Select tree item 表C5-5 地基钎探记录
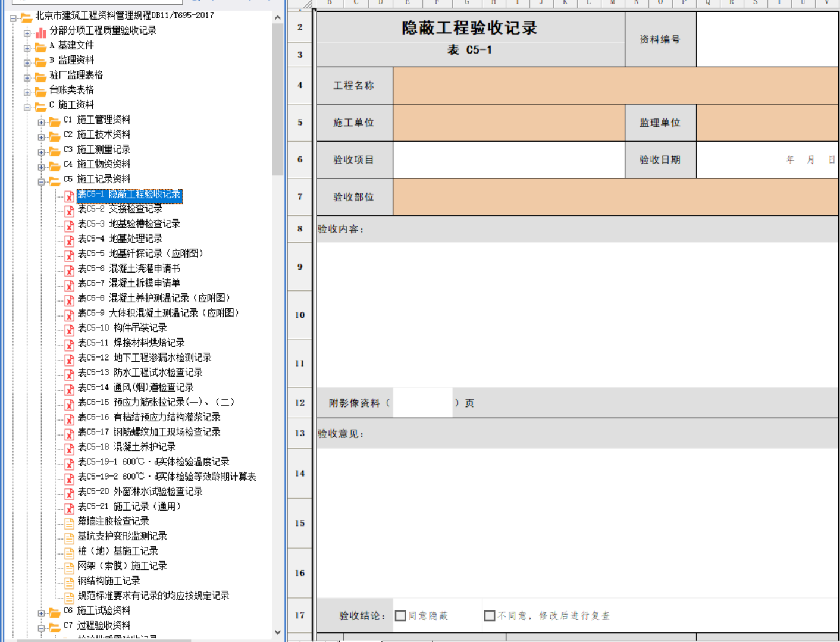Viewport: 840px width, 642px height. (141, 253)
